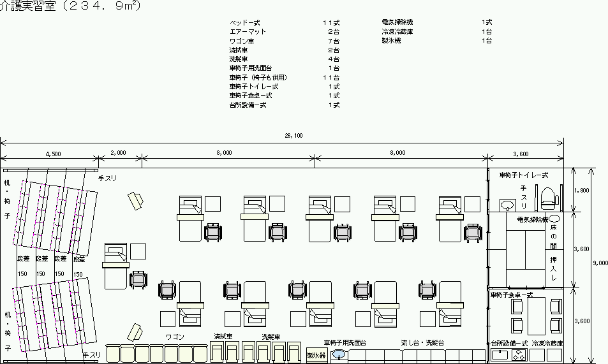Click the 押入レ closet label
Screen dimensions: 608x364
[554, 270]
